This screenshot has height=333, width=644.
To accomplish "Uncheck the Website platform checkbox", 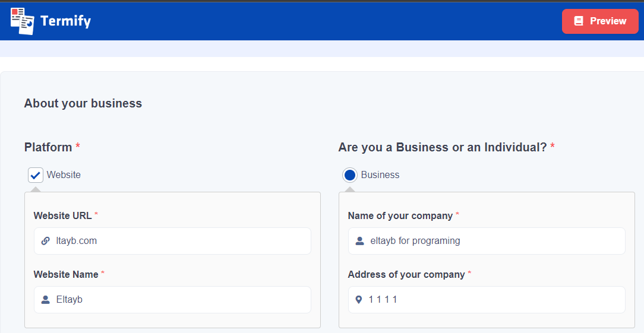I will [36, 175].
